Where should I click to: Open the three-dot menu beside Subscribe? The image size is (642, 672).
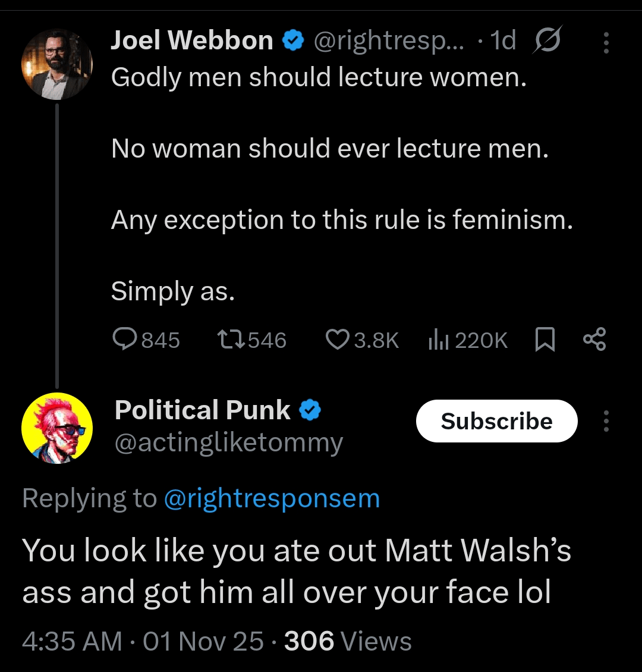point(606,420)
